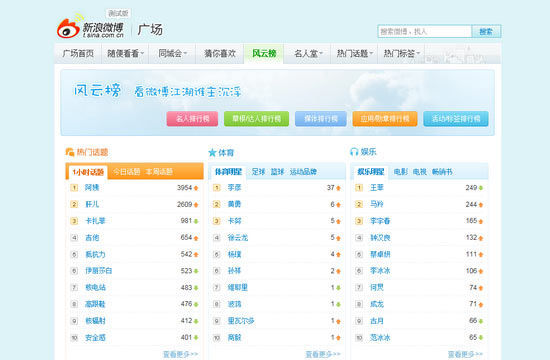
Task: Click the orange up arrow in 成龙 row
Action: point(481,305)
